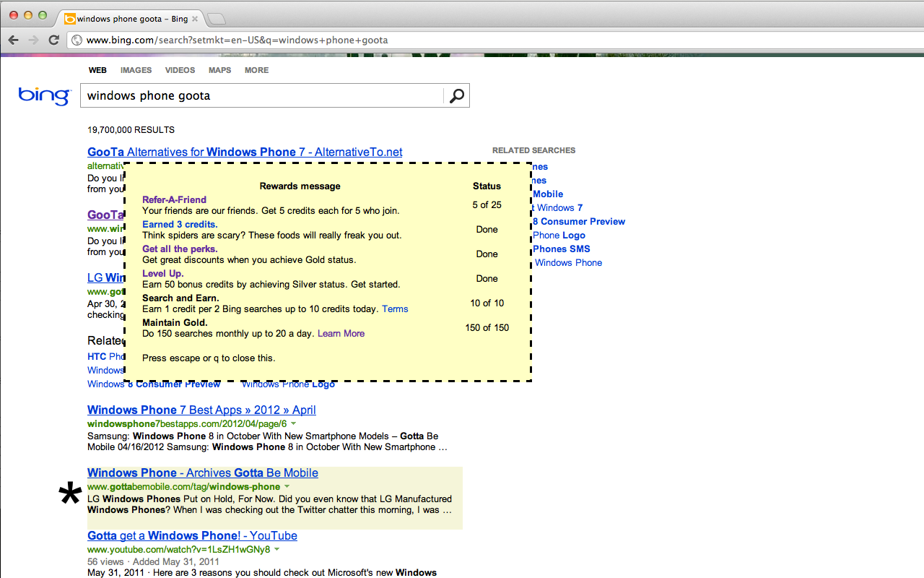The height and width of the screenshot is (578, 924).
Task: Click the 'LG Windows Phones Put on Hold' snippet
Action: click(270, 504)
